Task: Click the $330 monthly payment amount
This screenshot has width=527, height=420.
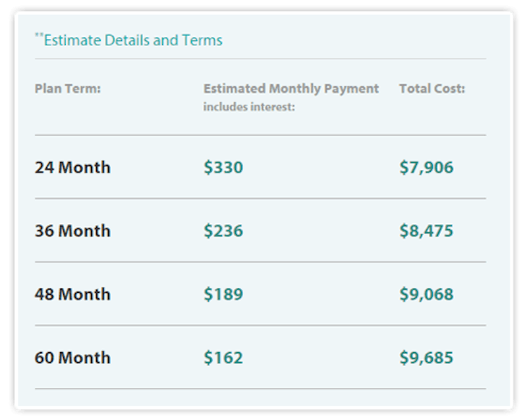Action: pyautogui.click(x=223, y=167)
